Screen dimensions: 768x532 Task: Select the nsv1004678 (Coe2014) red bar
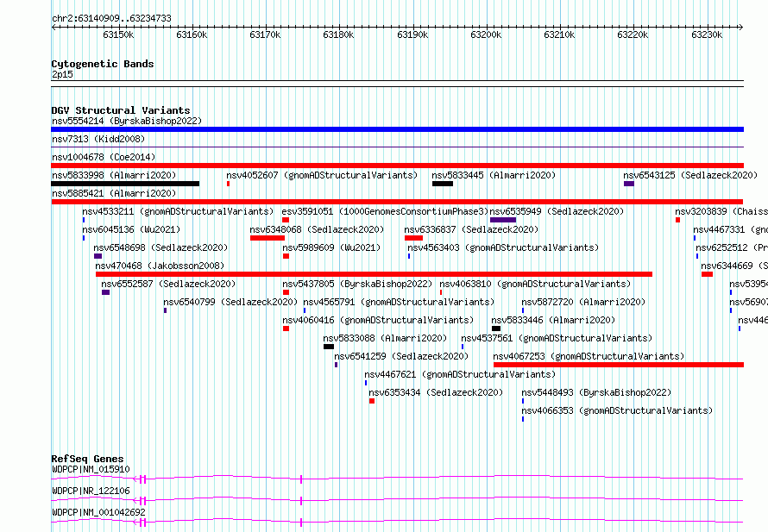coord(397,166)
